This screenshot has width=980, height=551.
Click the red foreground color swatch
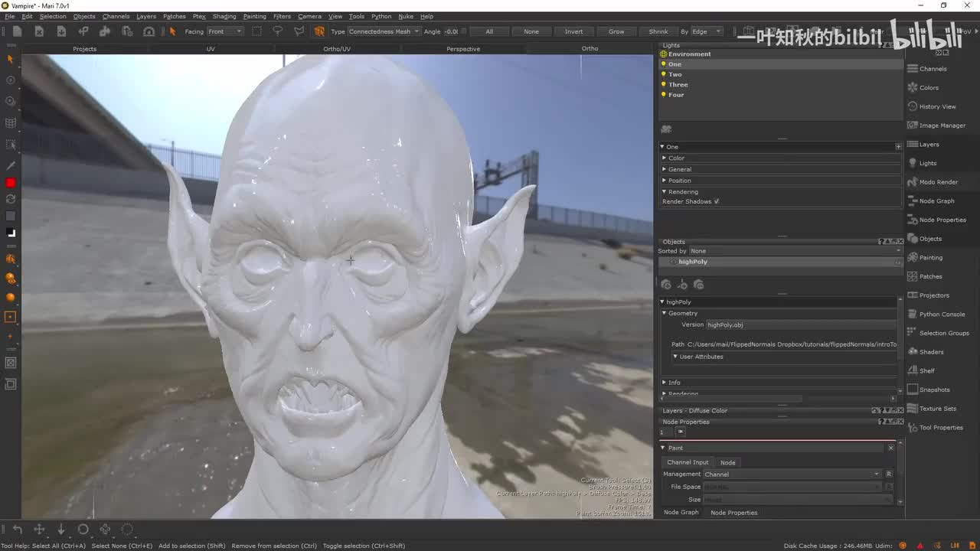[11, 182]
